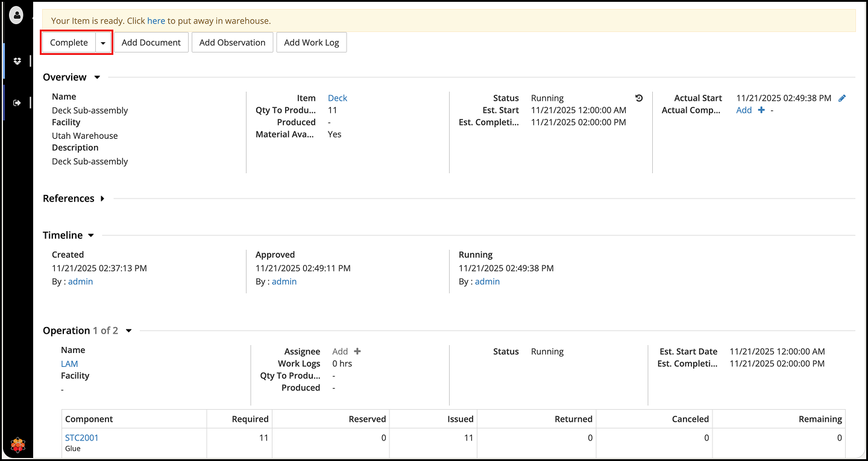Click the Add Observation button
This screenshot has width=868, height=461.
[232, 43]
